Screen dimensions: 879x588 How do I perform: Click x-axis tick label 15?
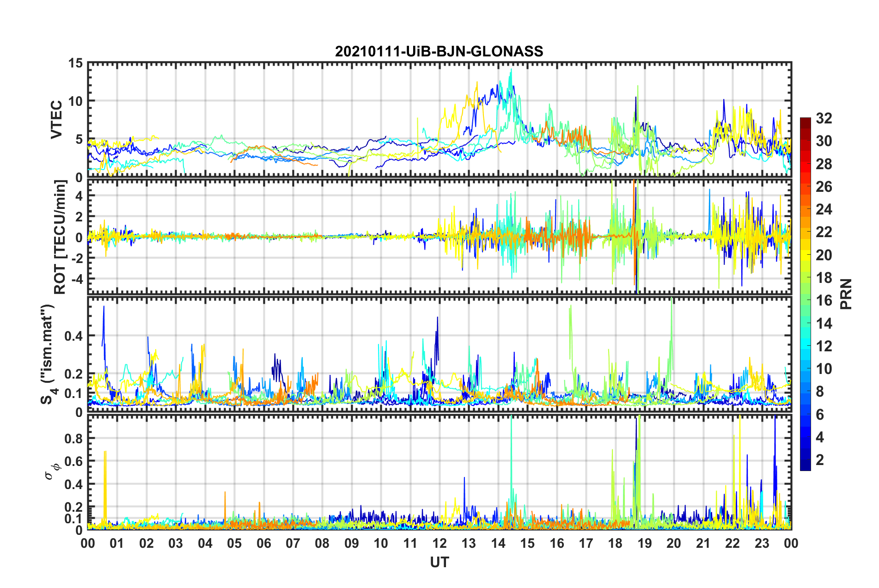coord(527,543)
